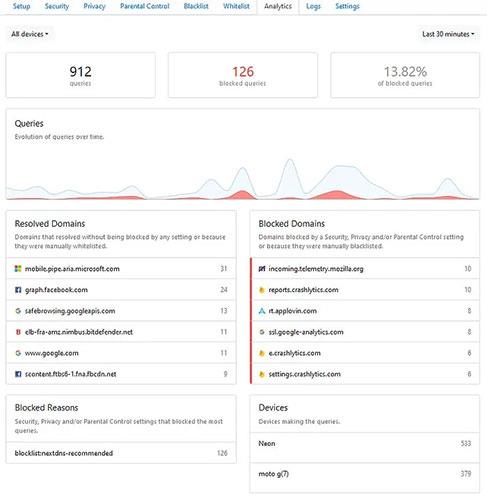Image resolution: width=487 pixels, height=500 pixels.
Task: Open the Blacklist tab
Action: point(196,6)
